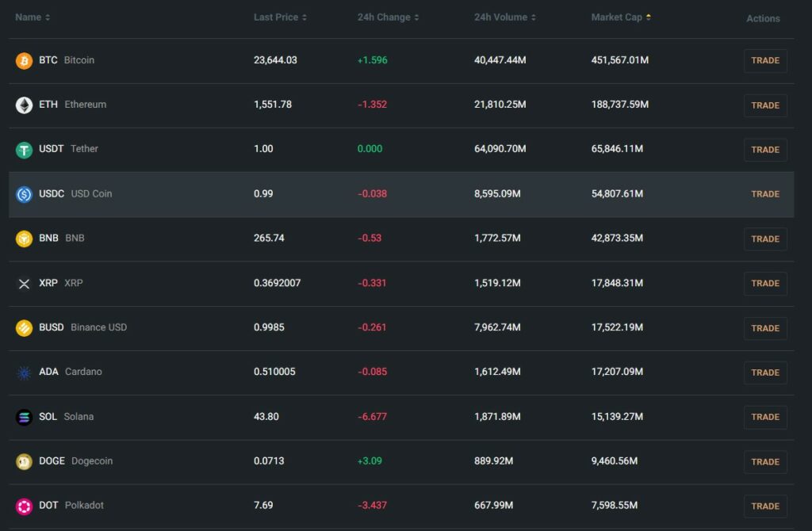The width and height of the screenshot is (812, 531).
Task: Click the BNB yellow logo
Action: (x=24, y=239)
